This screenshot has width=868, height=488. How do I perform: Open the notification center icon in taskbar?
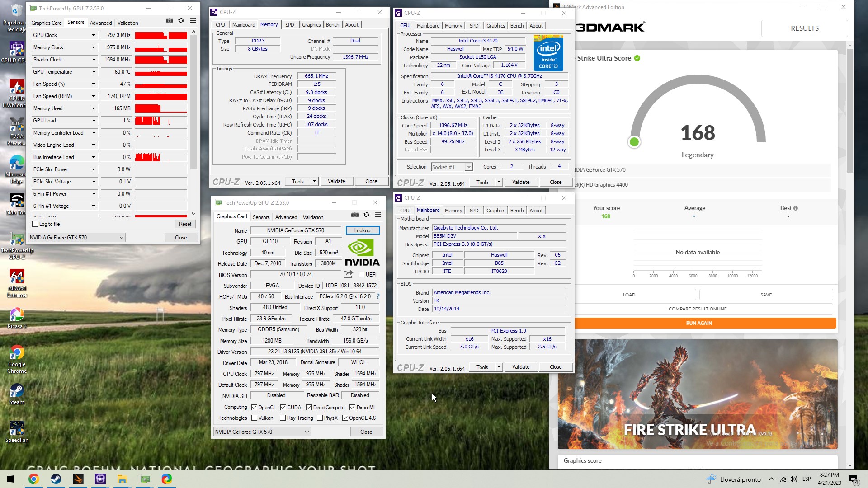point(854,479)
